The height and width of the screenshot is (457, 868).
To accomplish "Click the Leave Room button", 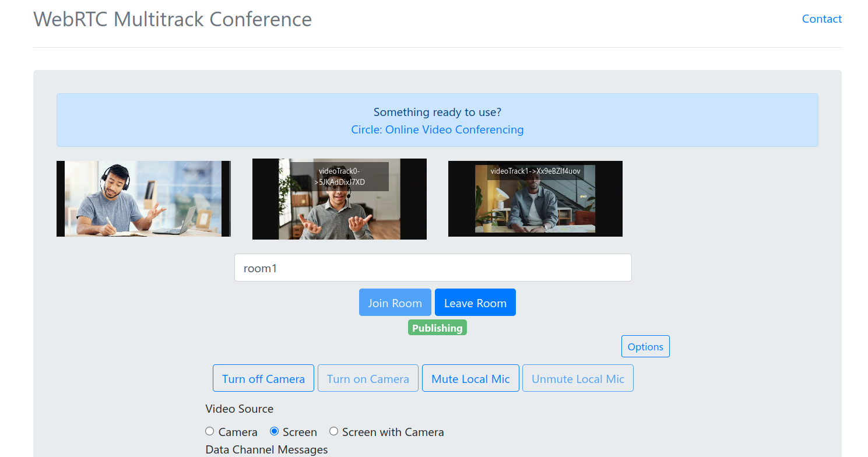I will [475, 303].
